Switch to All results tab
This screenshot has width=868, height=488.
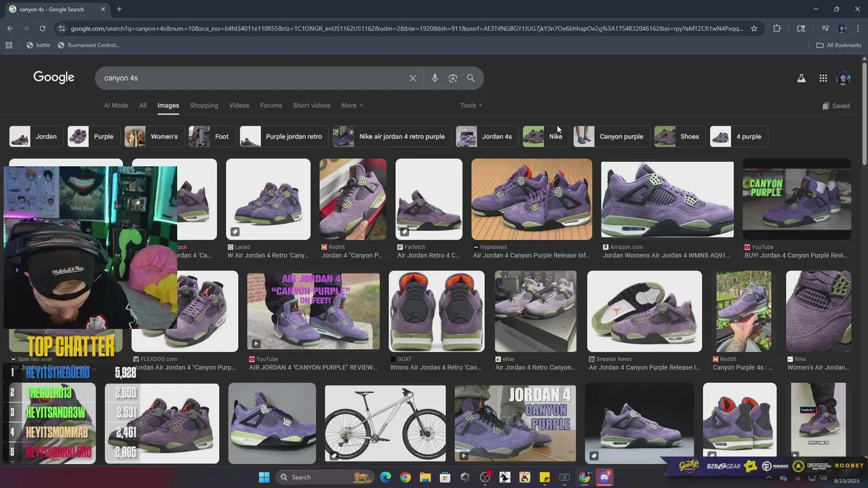click(142, 105)
